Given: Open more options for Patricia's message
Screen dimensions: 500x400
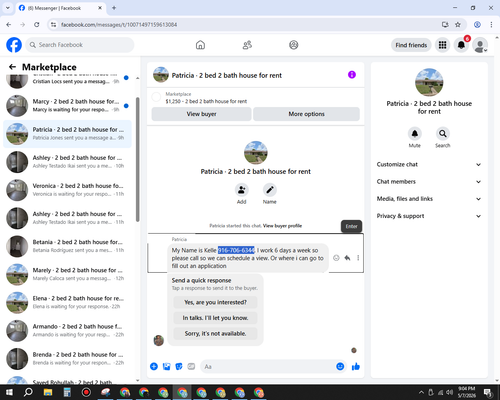Looking at the screenshot, I should click(358, 258).
